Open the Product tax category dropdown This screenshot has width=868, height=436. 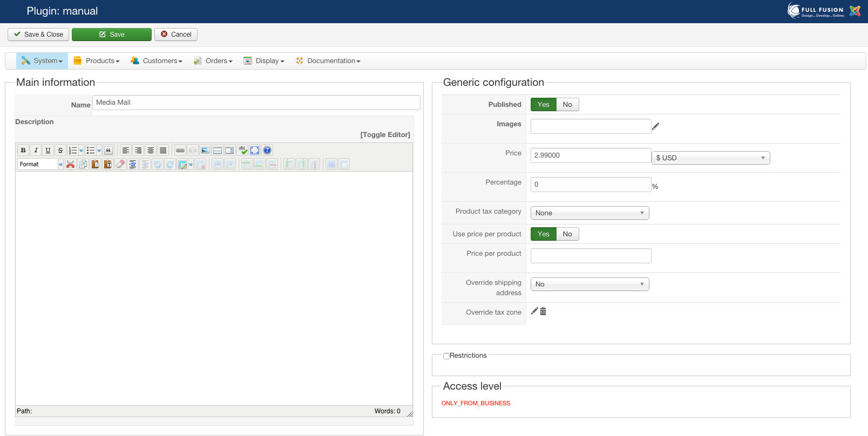tap(590, 213)
